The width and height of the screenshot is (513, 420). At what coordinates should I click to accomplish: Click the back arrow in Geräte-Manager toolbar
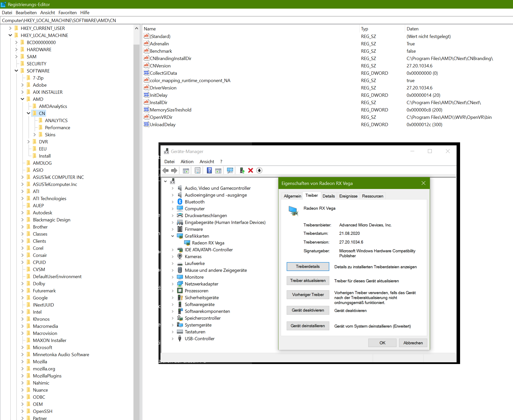pyautogui.click(x=166, y=170)
